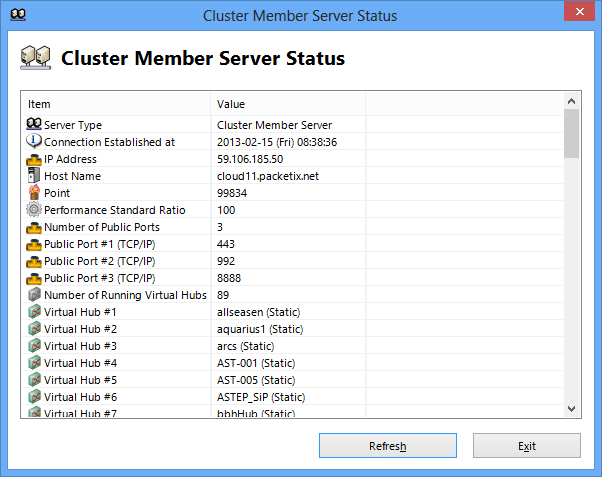The height and width of the screenshot is (477, 602).
Task: Click the Host Name server icon
Action: [x=34, y=176]
